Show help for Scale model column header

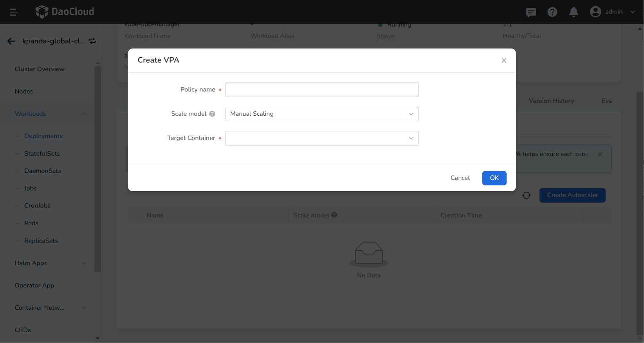(334, 215)
